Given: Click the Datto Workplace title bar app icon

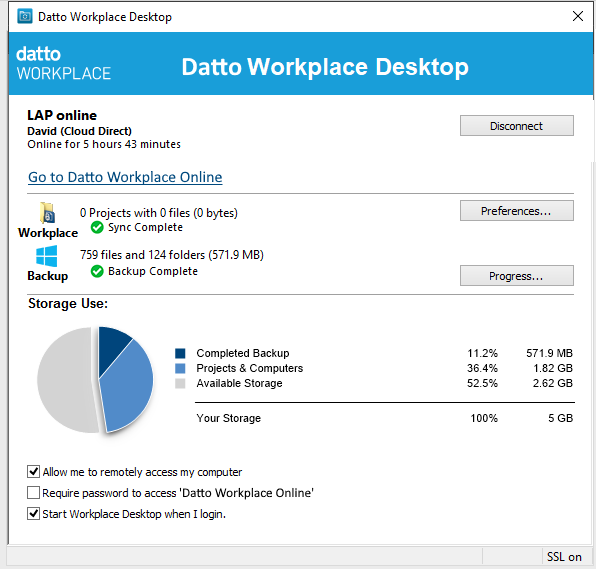Looking at the screenshot, I should (25, 16).
